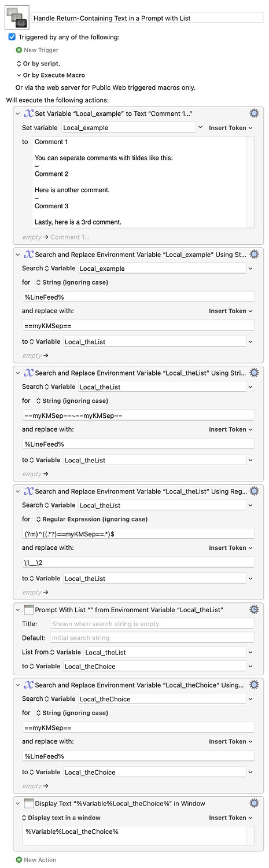The image size is (269, 868).
Task: Add a New Action at the bottom
Action: [40, 859]
